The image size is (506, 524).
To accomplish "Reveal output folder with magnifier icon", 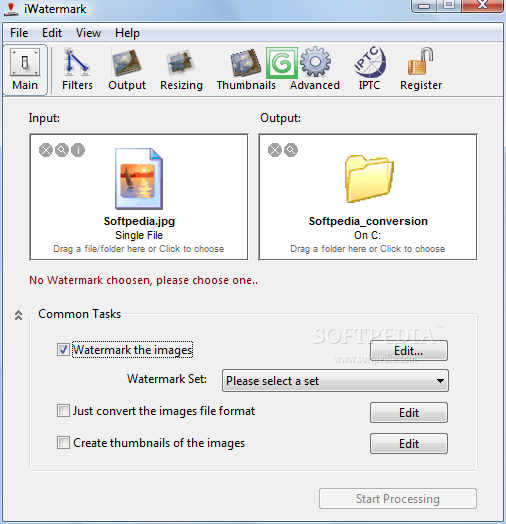I will [x=291, y=150].
